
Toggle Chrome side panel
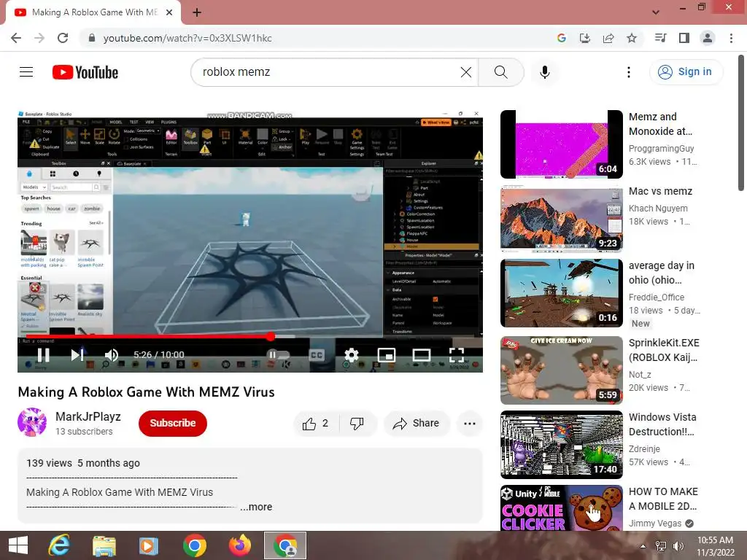click(x=684, y=38)
